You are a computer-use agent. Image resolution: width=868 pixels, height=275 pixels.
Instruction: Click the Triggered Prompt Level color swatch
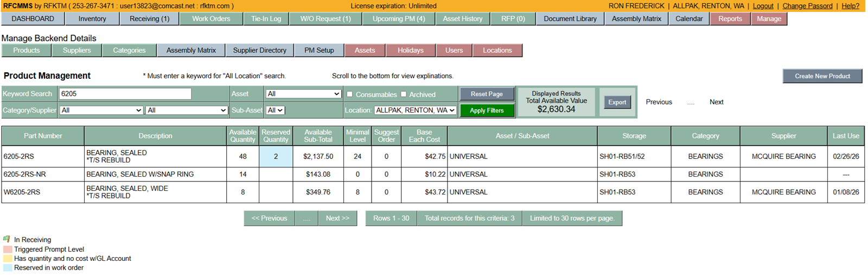(x=8, y=249)
